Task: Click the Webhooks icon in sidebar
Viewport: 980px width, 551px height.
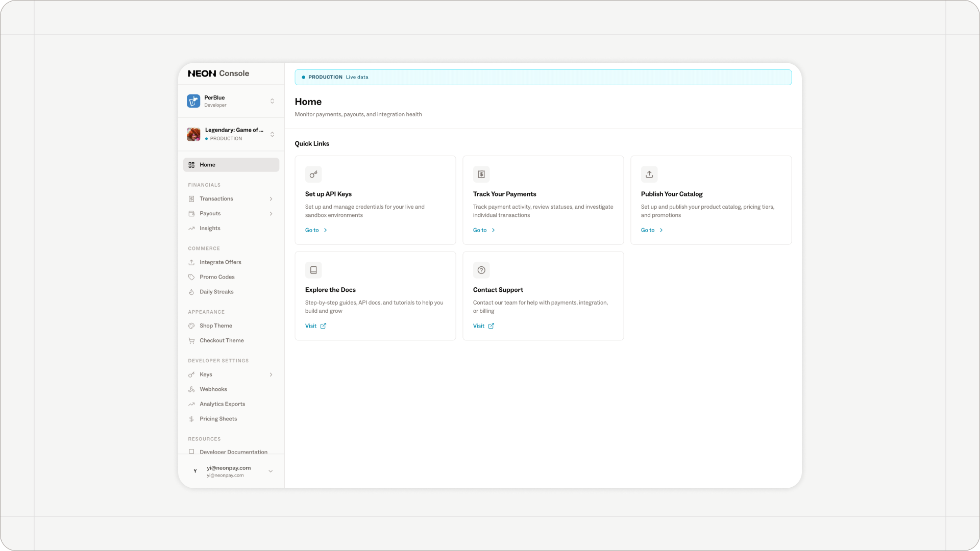Action: coord(191,389)
